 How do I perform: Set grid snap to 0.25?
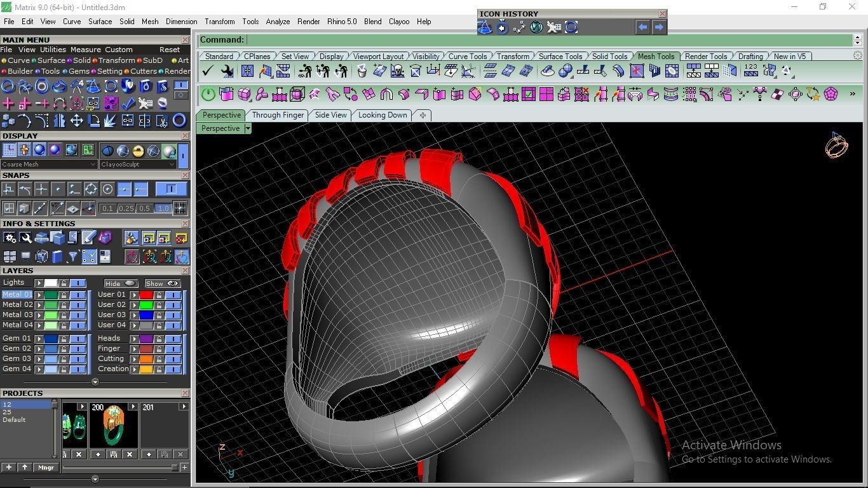coord(126,208)
